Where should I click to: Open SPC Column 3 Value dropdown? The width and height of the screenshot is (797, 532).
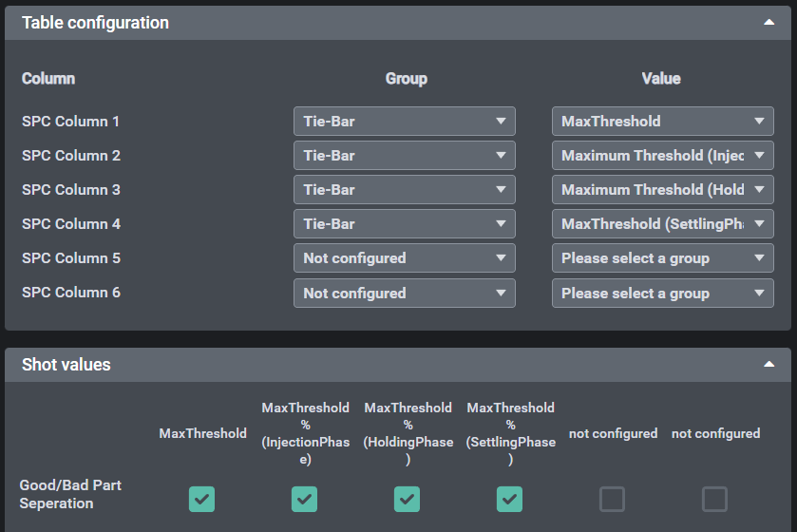tap(662, 190)
